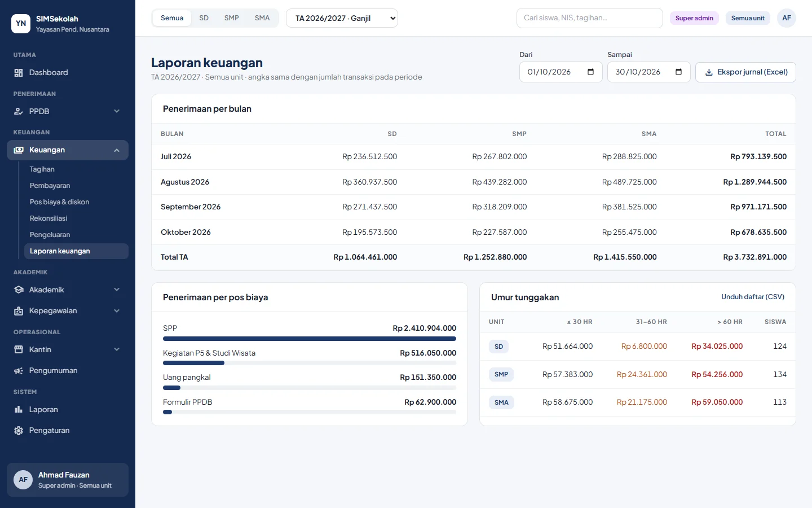
Task: Click the Pengumuman megaphone icon
Action: coord(19,371)
